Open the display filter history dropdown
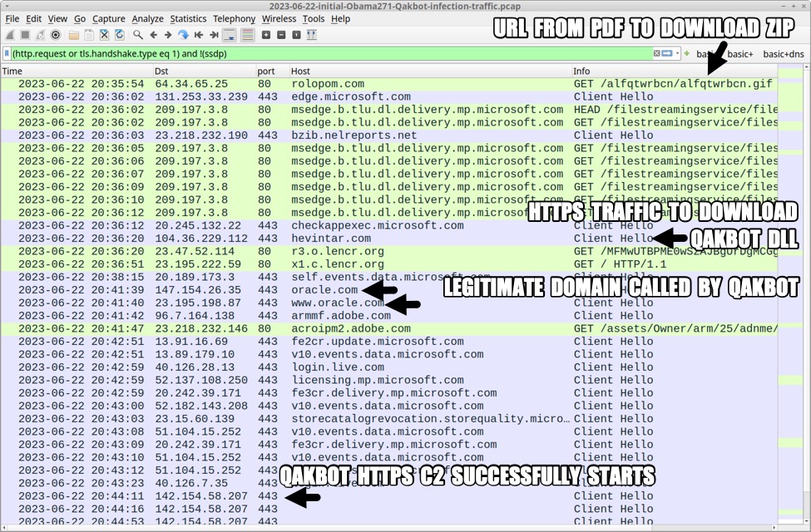Image resolution: width=811 pixels, height=532 pixels. pos(677,53)
